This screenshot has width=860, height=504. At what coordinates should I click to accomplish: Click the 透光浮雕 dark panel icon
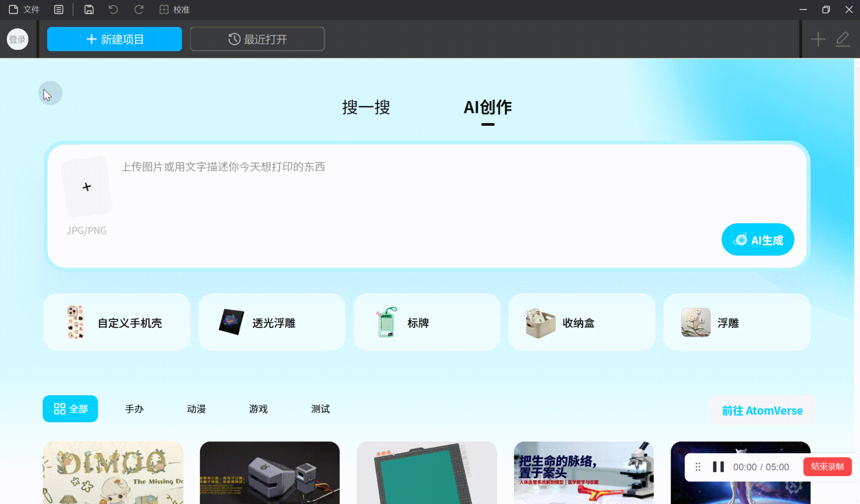[x=231, y=322]
